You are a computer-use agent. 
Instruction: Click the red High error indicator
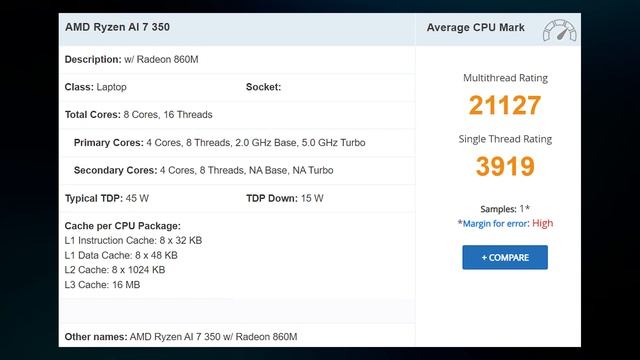click(542, 223)
